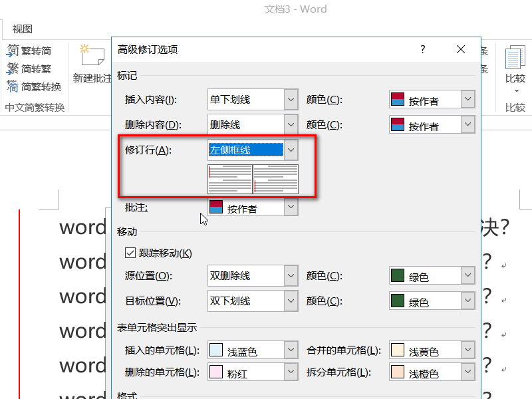Click the 比较 dropdown arrow in ribbon
Screen dimensions: 532x399
[517, 91]
